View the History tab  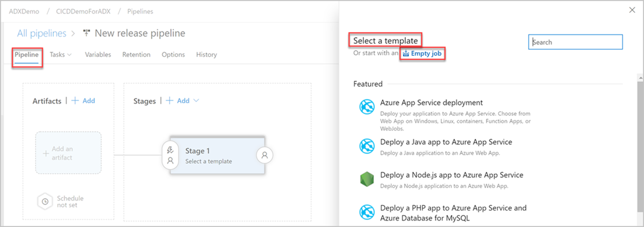click(207, 54)
